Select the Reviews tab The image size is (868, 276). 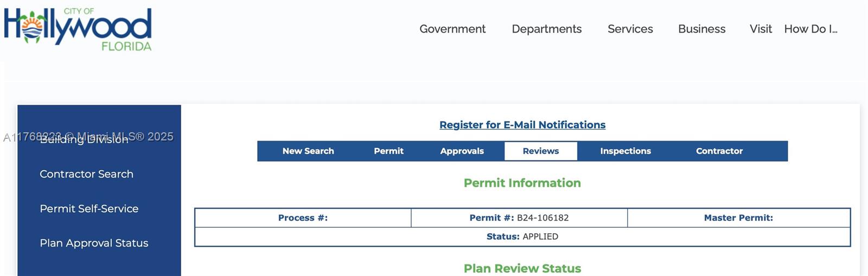(540, 151)
